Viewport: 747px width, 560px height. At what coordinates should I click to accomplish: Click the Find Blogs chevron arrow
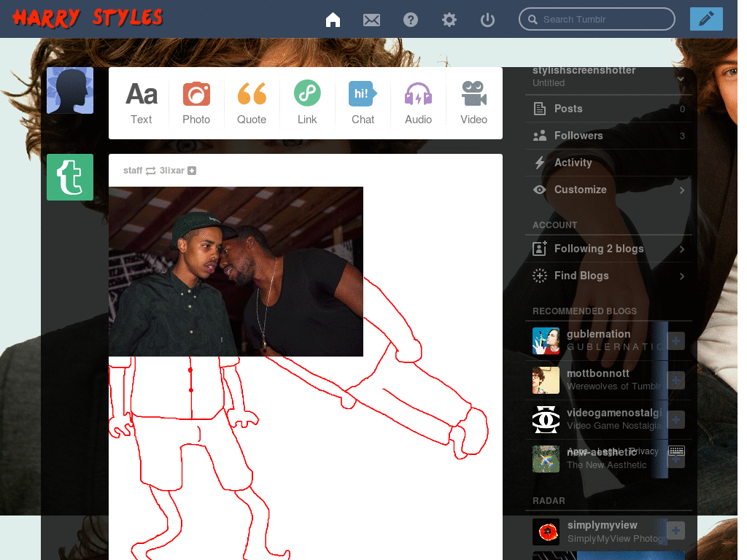682,276
